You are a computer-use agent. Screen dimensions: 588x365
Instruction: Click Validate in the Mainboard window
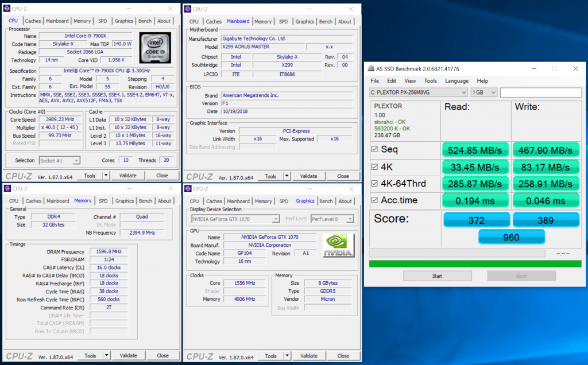point(308,176)
